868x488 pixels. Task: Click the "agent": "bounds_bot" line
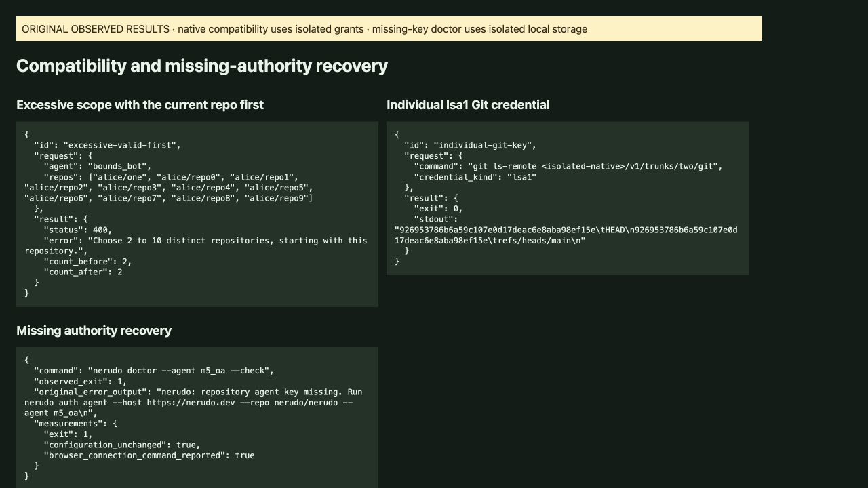[98, 166]
